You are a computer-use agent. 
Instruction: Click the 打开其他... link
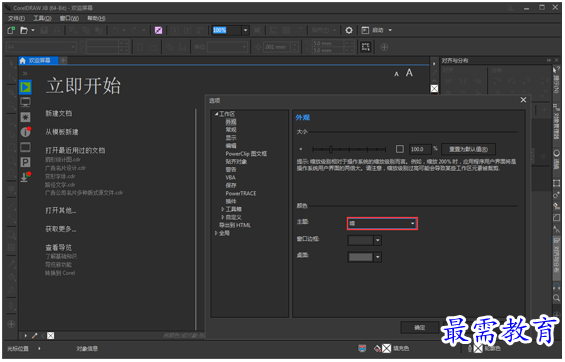tap(61, 210)
